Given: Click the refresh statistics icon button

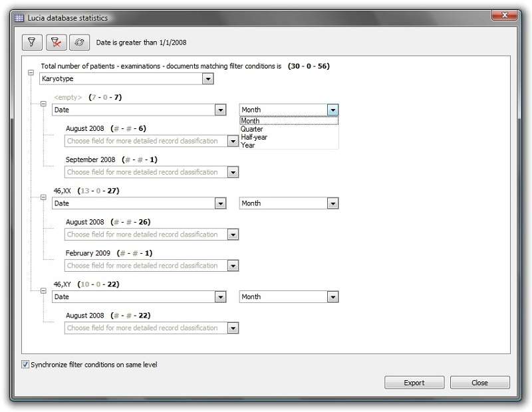Looking at the screenshot, I should point(79,43).
